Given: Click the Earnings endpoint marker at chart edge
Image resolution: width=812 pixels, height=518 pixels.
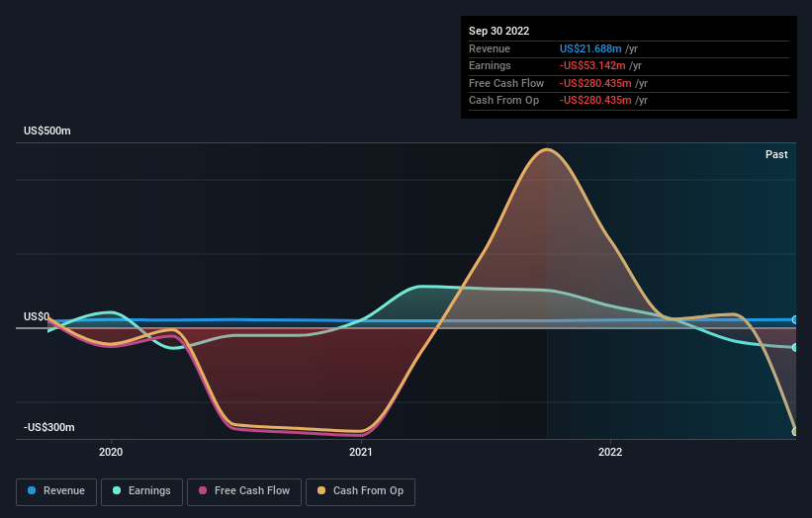Looking at the screenshot, I should click(795, 347).
